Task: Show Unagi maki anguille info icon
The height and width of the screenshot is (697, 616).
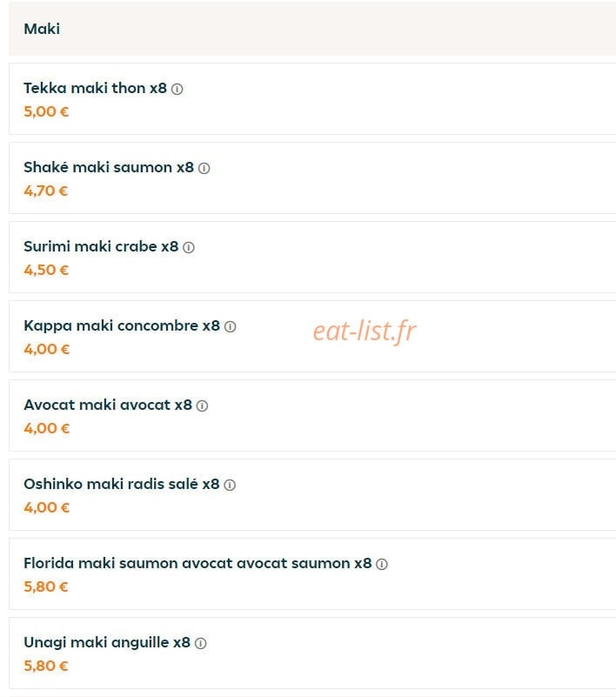Action: 200,643
